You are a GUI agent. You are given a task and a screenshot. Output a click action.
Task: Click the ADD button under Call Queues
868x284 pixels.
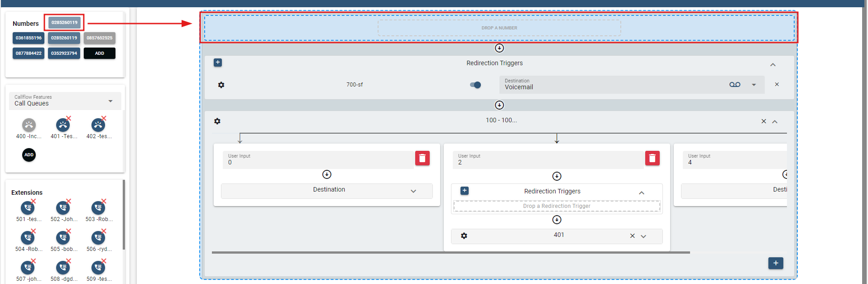tap(29, 155)
